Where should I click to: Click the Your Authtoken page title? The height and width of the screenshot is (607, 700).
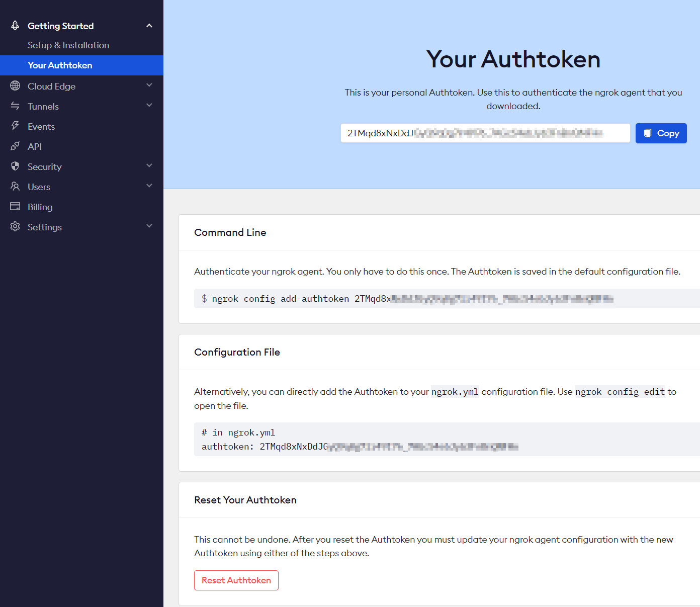click(513, 59)
